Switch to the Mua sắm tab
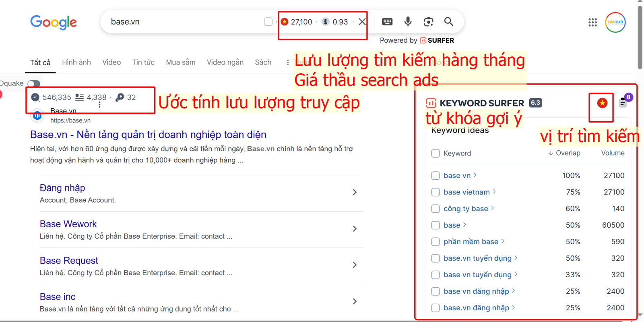Screen dimensions: 644x322 point(181,62)
